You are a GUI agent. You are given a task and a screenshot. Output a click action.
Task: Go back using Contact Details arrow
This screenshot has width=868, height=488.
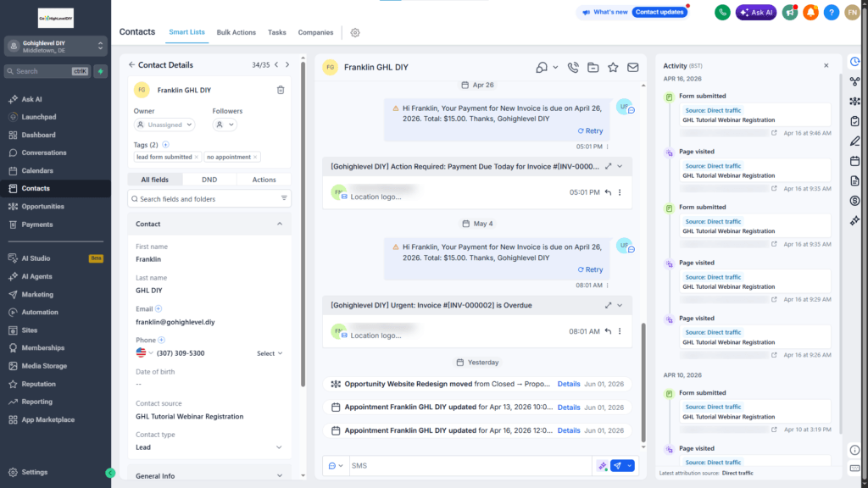coord(131,64)
